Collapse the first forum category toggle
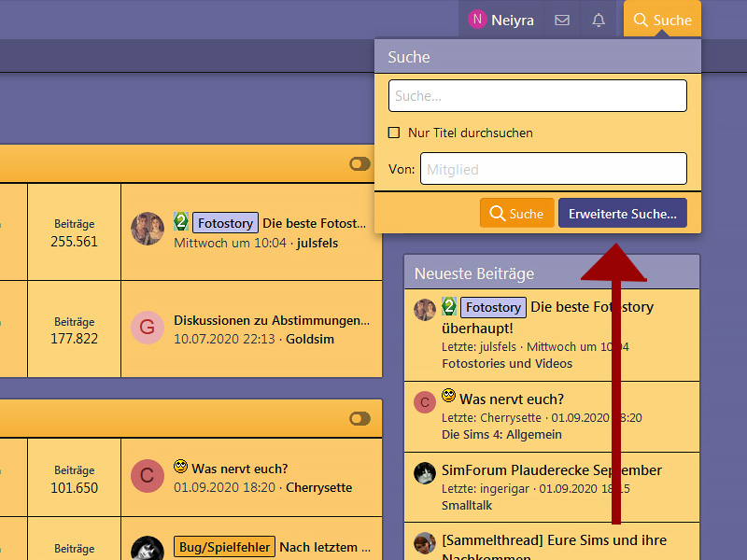This screenshot has width=747, height=560. click(359, 164)
